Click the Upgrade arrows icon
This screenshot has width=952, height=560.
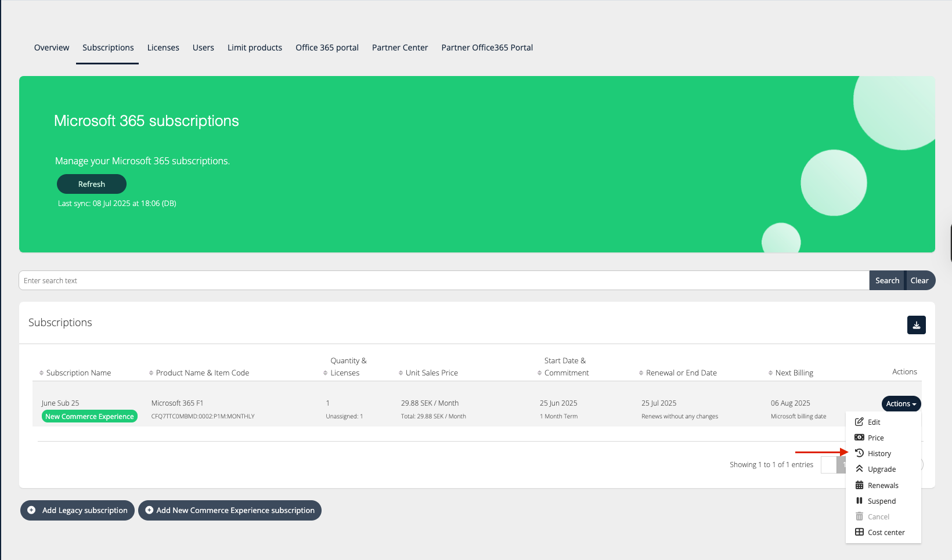(x=860, y=469)
